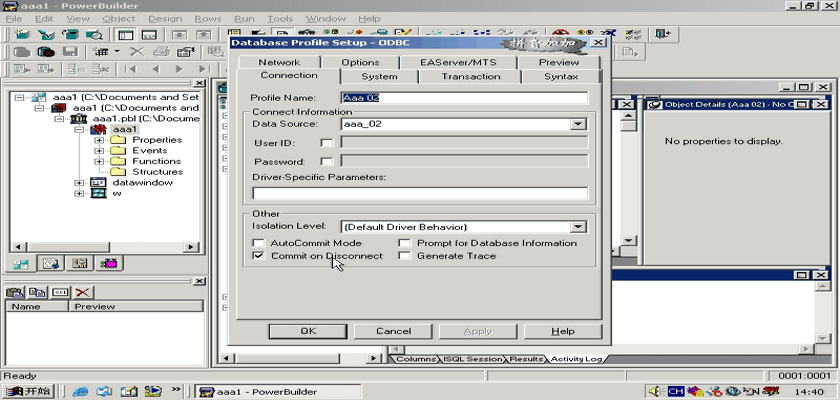The image size is (840, 400).
Task: Expand the Events folder
Action: [99, 151]
